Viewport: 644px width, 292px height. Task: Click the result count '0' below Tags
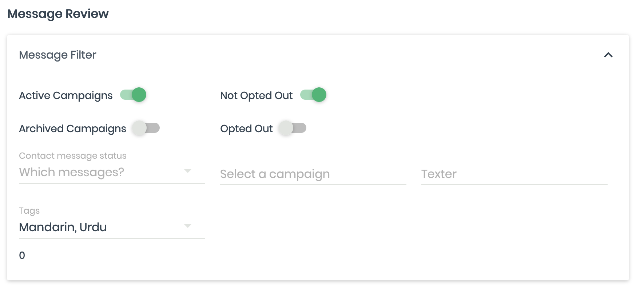pos(22,255)
